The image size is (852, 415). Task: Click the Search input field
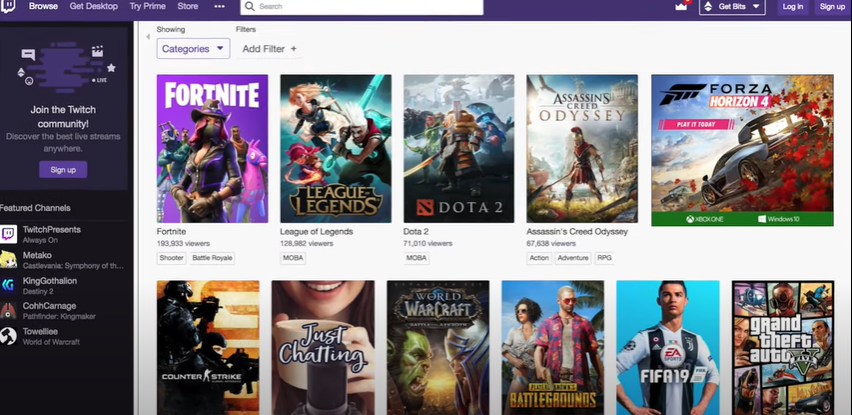pos(362,7)
